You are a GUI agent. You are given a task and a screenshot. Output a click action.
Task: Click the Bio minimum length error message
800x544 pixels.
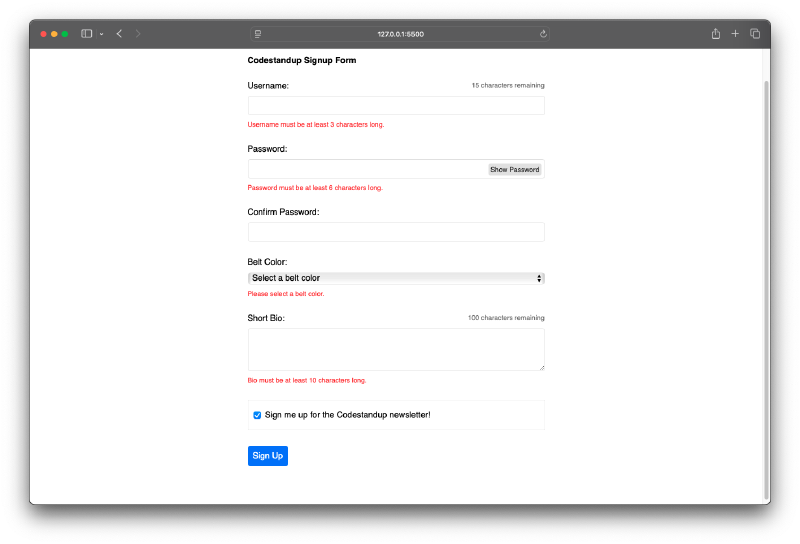pyautogui.click(x=307, y=380)
